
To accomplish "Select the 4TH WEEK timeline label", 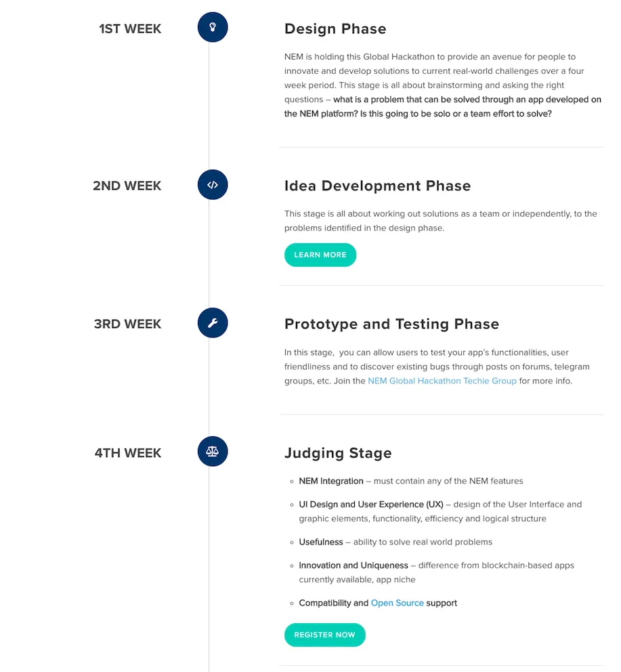I will [128, 453].
